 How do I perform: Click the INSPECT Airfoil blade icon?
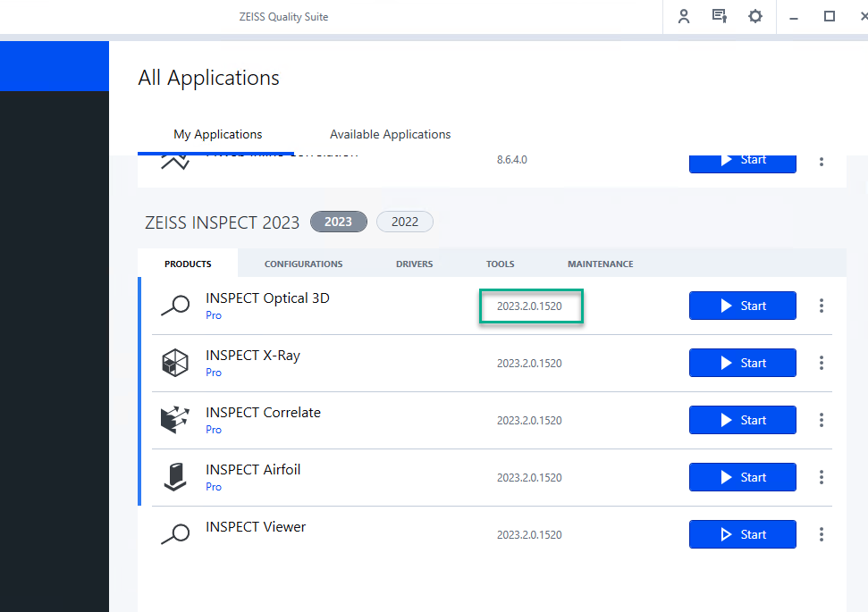click(175, 477)
